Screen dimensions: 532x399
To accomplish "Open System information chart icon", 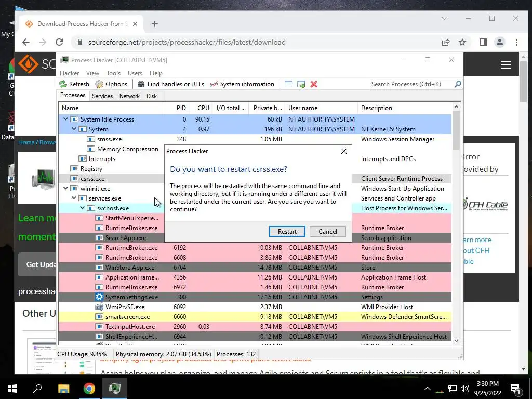I will [x=214, y=84].
